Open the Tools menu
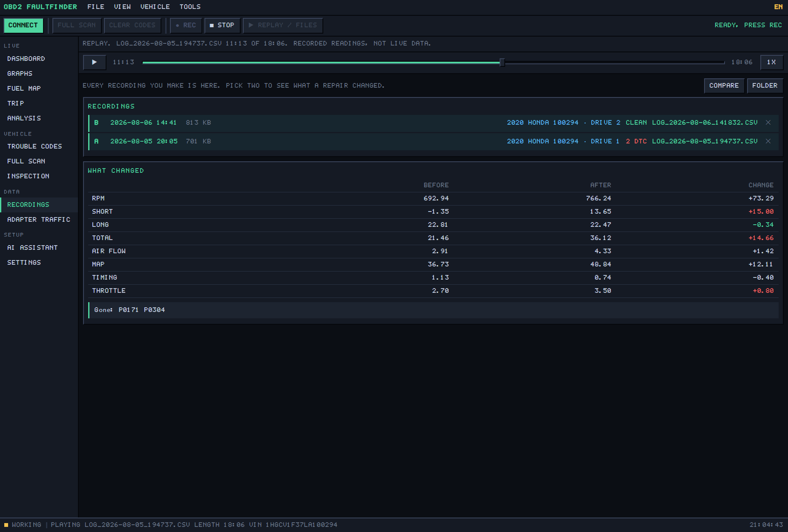The width and height of the screenshot is (788, 532). point(190,7)
